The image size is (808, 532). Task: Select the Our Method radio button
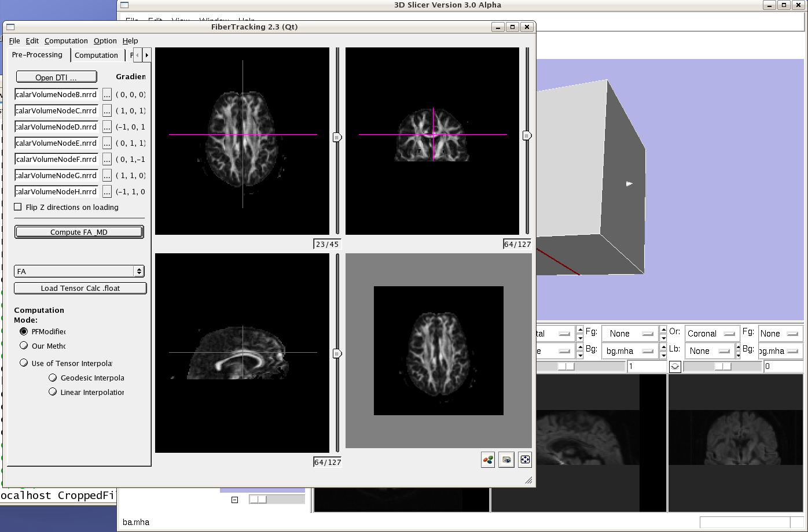coord(24,346)
